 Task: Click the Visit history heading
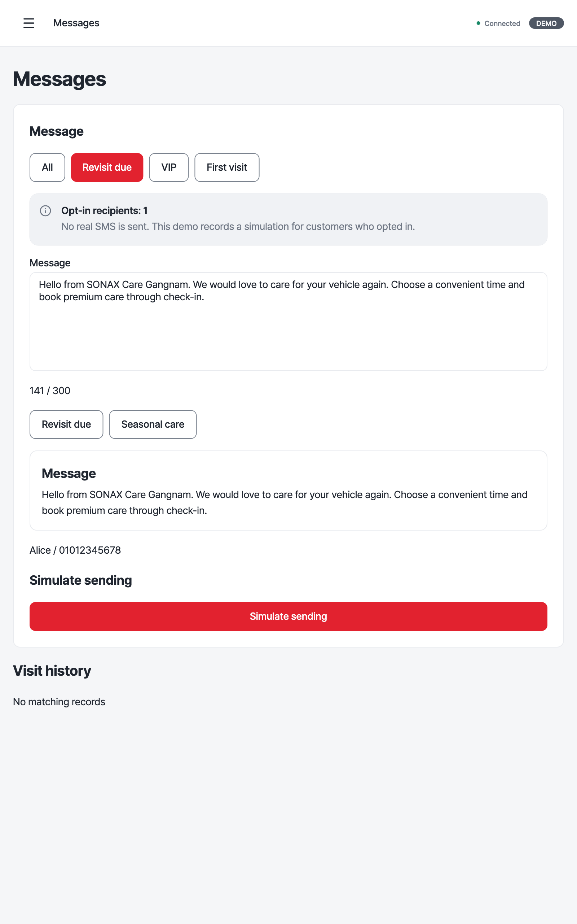(x=52, y=671)
